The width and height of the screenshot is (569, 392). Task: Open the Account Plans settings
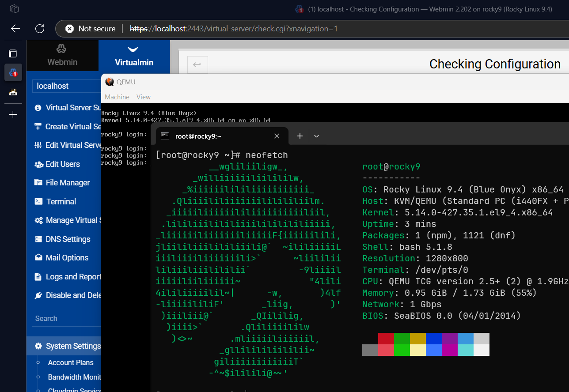click(71, 362)
